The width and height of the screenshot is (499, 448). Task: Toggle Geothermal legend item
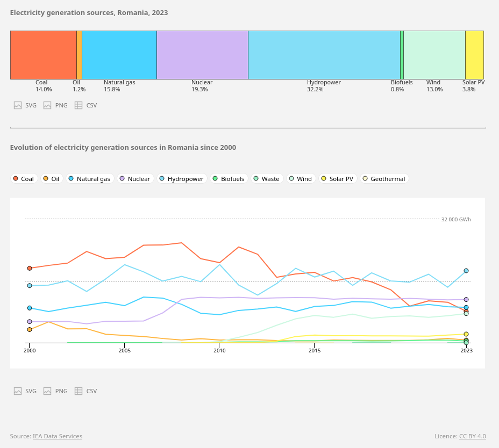[x=384, y=179]
